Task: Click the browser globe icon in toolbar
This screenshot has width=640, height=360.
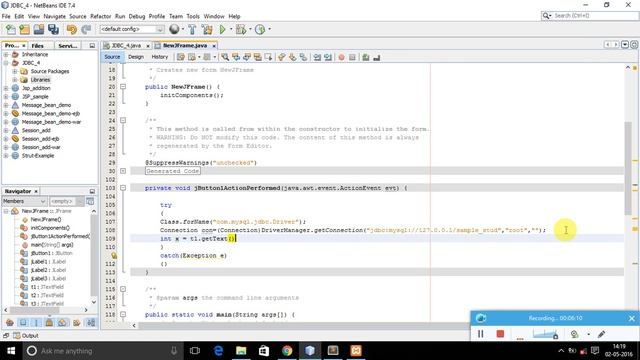Action: [174, 29]
